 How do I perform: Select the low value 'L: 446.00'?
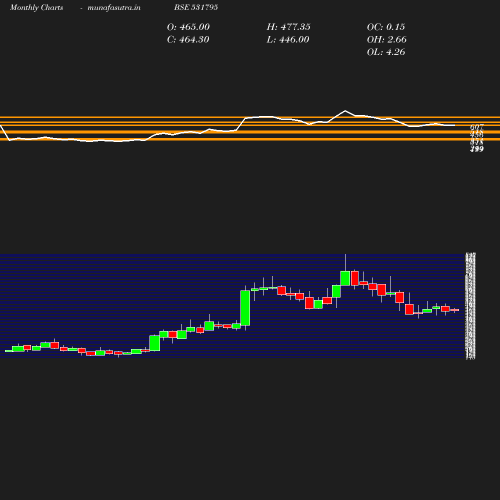288,40
